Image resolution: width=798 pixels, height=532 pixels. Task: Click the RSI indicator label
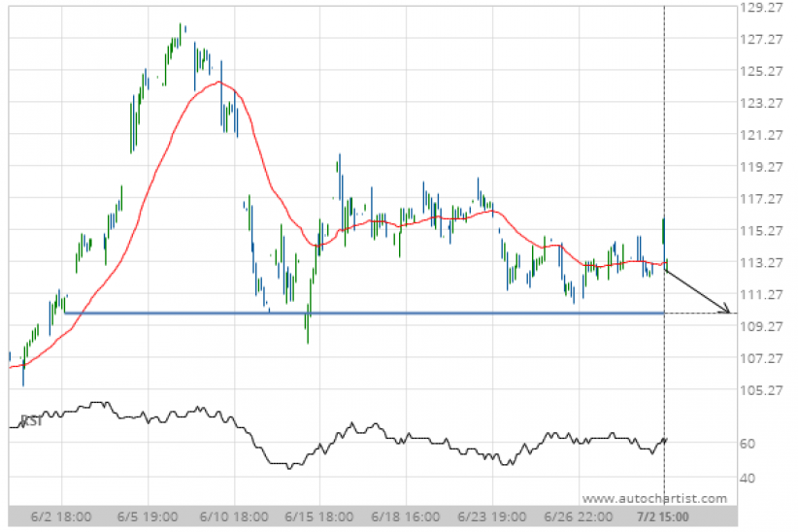[32, 421]
